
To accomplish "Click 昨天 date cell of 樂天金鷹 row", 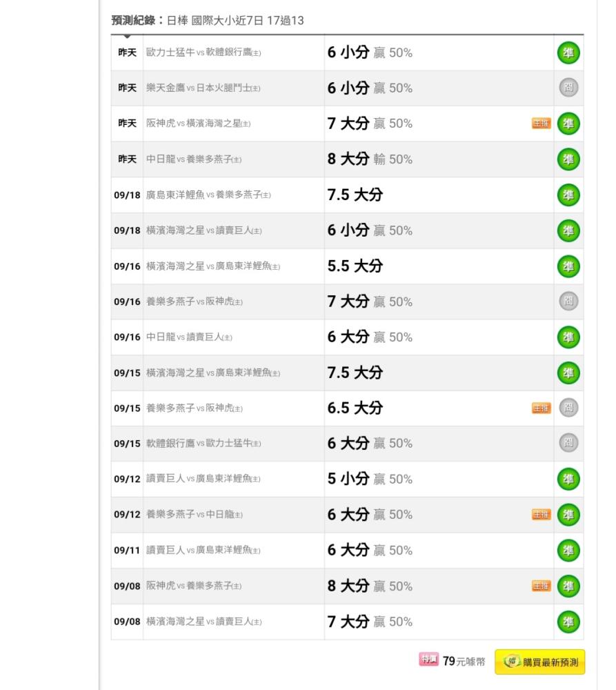I will click(x=127, y=88).
